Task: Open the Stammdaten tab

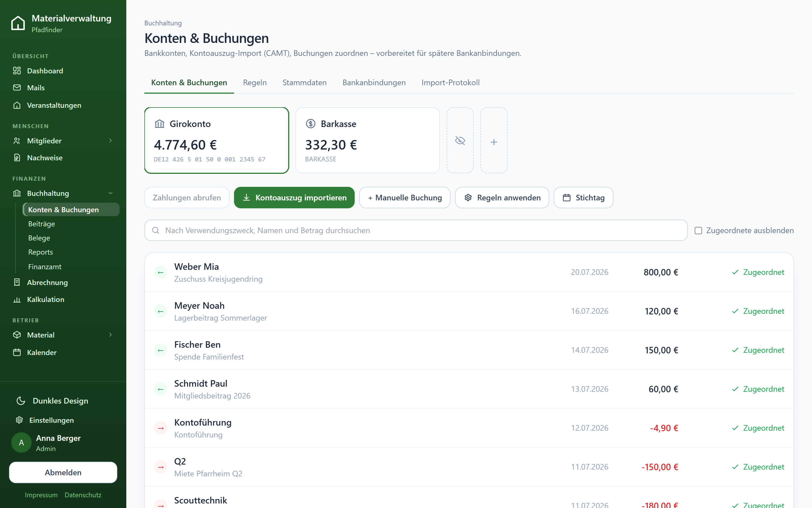Action: [x=304, y=83]
